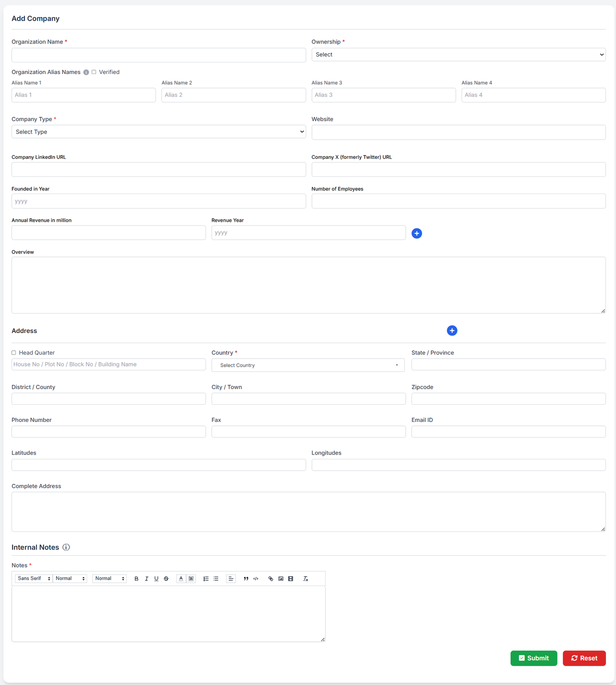Image resolution: width=616 pixels, height=685 pixels.
Task: Click the Revenue Year field
Action: click(308, 233)
